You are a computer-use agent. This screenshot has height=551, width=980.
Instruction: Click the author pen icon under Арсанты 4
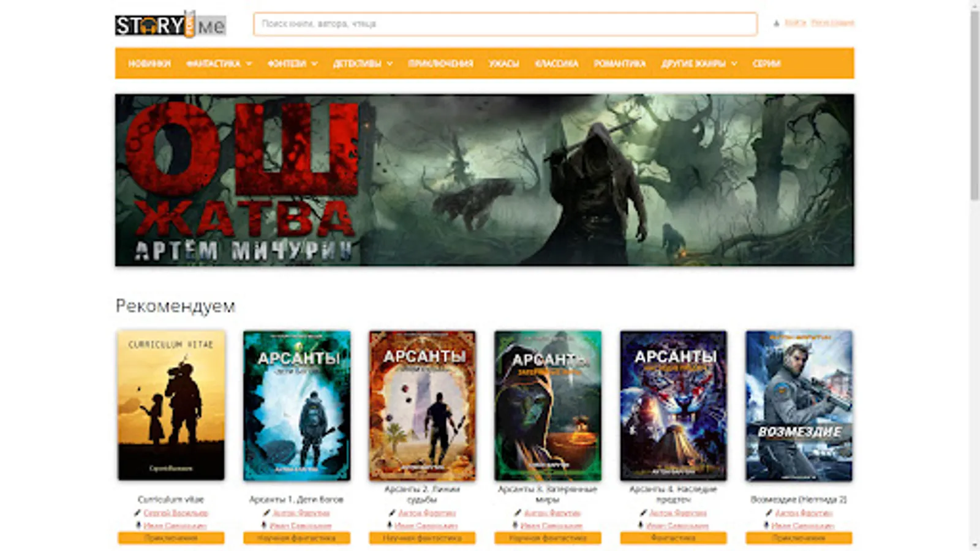pyautogui.click(x=643, y=513)
